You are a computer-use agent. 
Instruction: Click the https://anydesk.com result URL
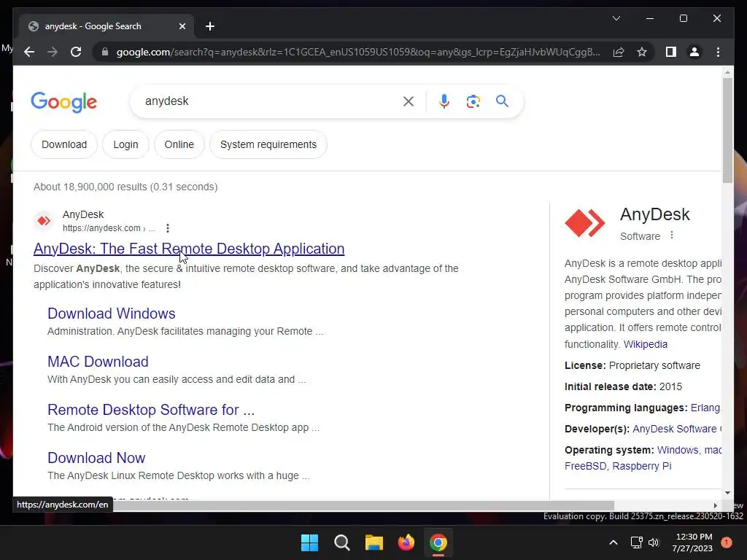point(109,228)
